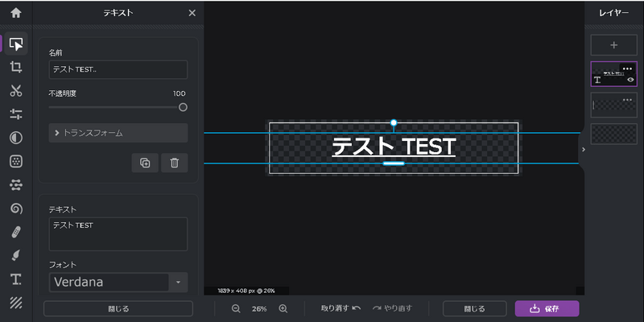The width and height of the screenshot is (644, 322).
Task: Click 取り消す to undo
Action: pyautogui.click(x=340, y=308)
